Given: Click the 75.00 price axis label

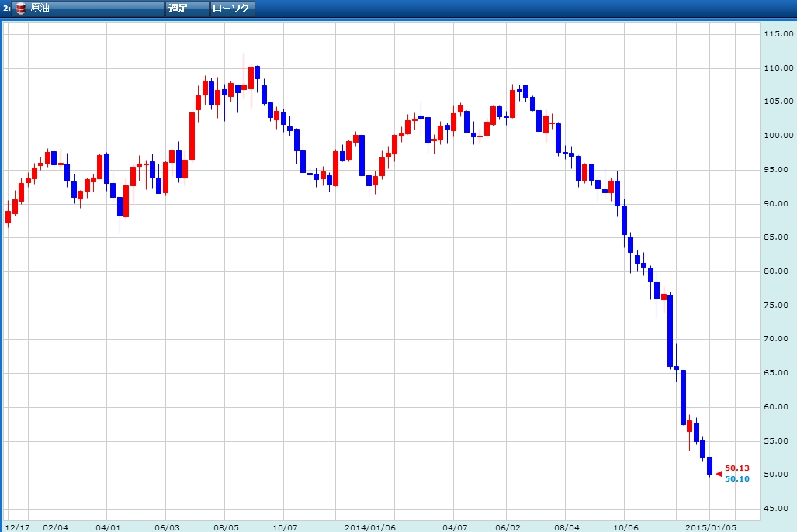Looking at the screenshot, I should point(777,306).
